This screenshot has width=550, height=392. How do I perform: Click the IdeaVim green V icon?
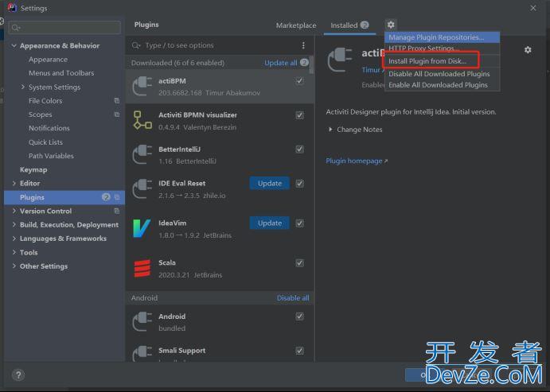tap(142, 228)
